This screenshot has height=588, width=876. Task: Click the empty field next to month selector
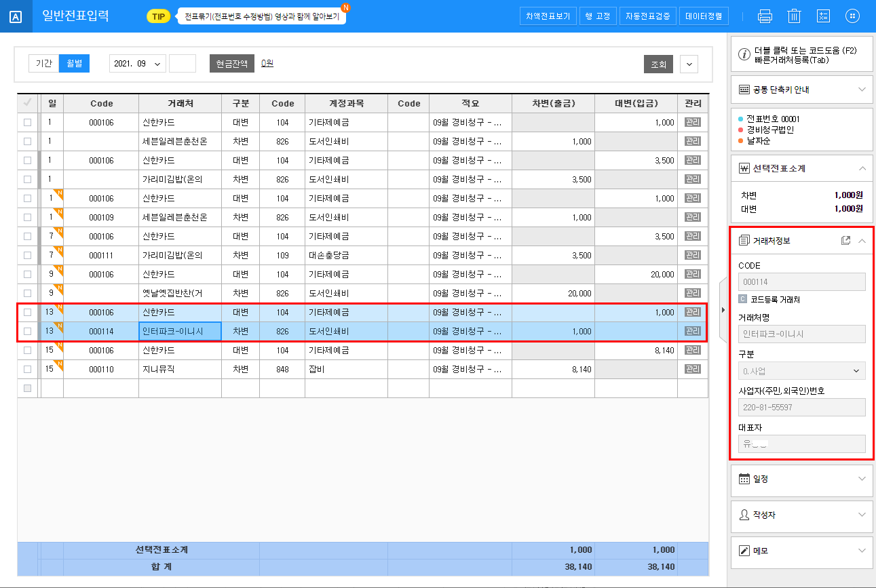pyautogui.click(x=182, y=64)
